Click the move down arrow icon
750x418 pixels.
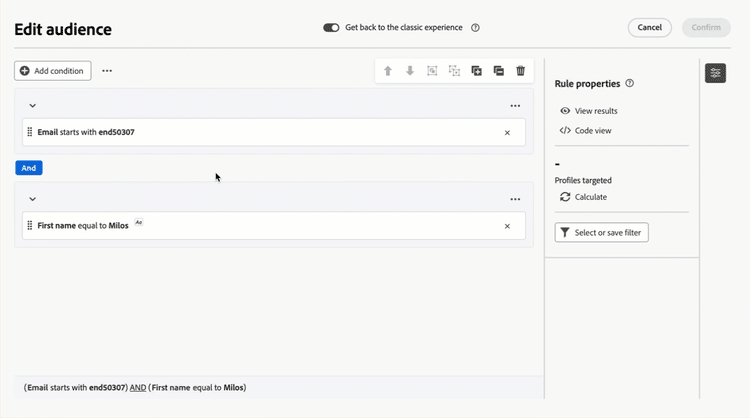[x=410, y=71]
